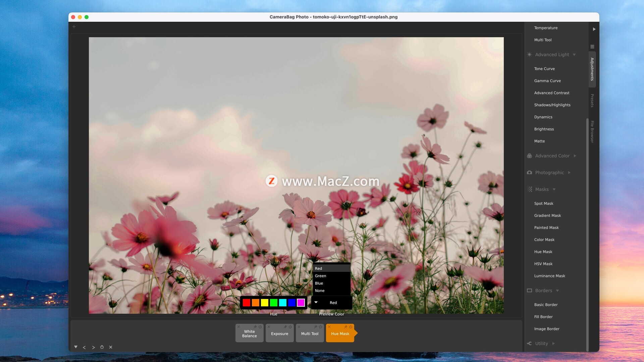Switch to the Adjustments vertical tab
Viewport: 644px width, 362px height.
tap(592, 69)
